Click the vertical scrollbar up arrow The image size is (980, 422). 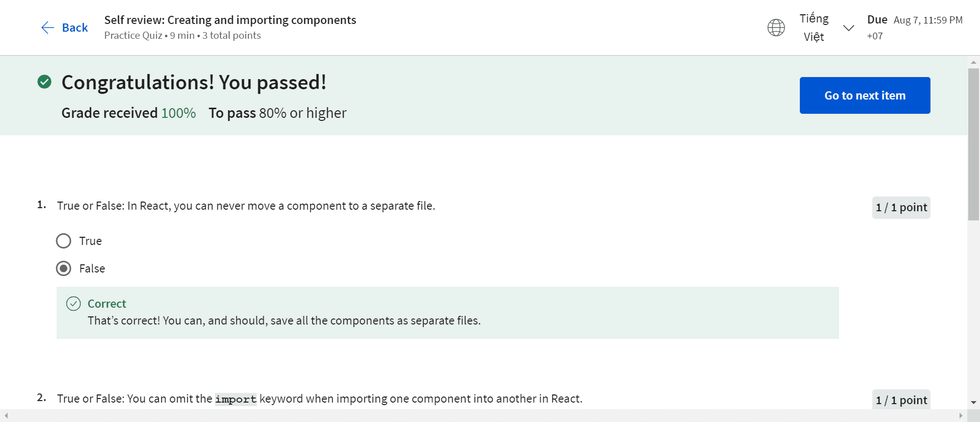pyautogui.click(x=973, y=62)
